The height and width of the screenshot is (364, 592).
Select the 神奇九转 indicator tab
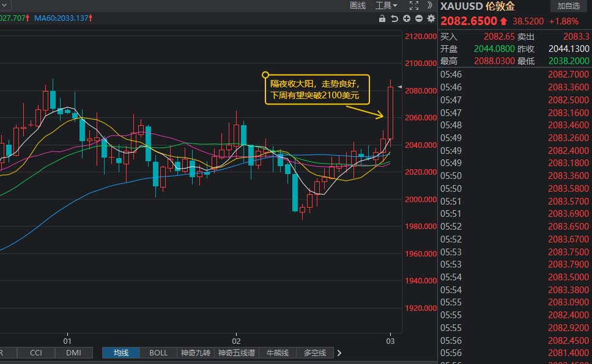[195, 352]
